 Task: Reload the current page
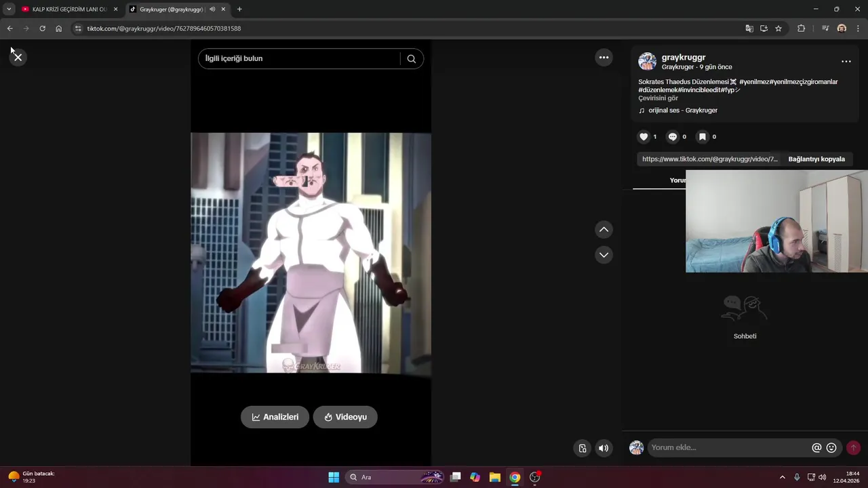coord(42,28)
